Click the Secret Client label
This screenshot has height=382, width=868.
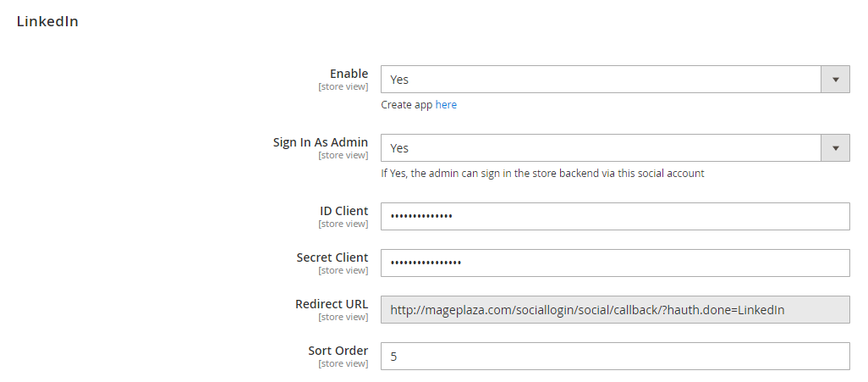pyautogui.click(x=332, y=257)
